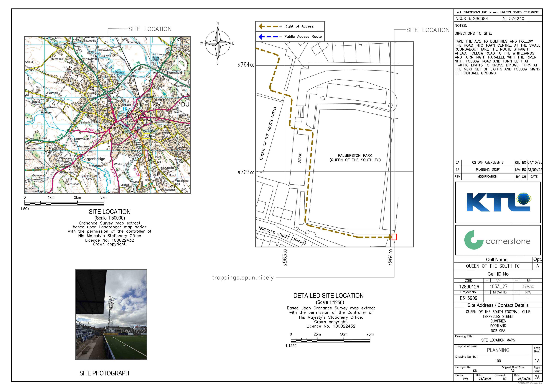Click the 1:50000 Ordnance Survey site location map
This screenshot has width=554, height=392.
point(108,115)
